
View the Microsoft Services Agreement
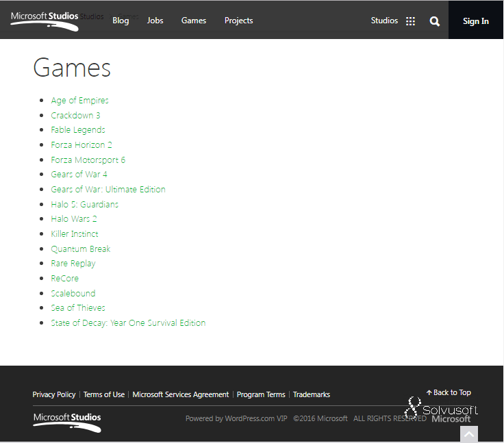pyautogui.click(x=180, y=394)
